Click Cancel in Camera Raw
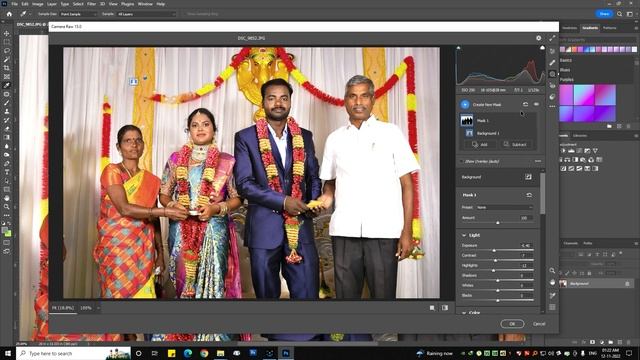 539,324
